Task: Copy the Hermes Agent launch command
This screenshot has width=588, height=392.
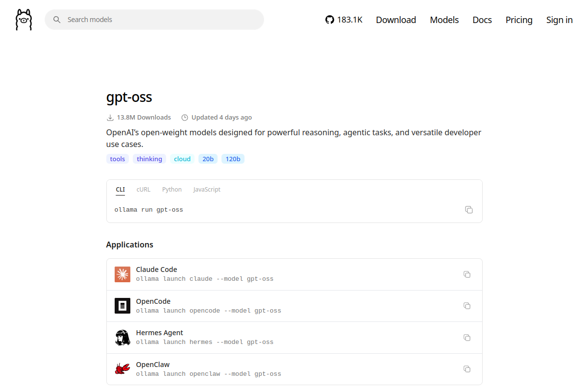Action: 467,338
